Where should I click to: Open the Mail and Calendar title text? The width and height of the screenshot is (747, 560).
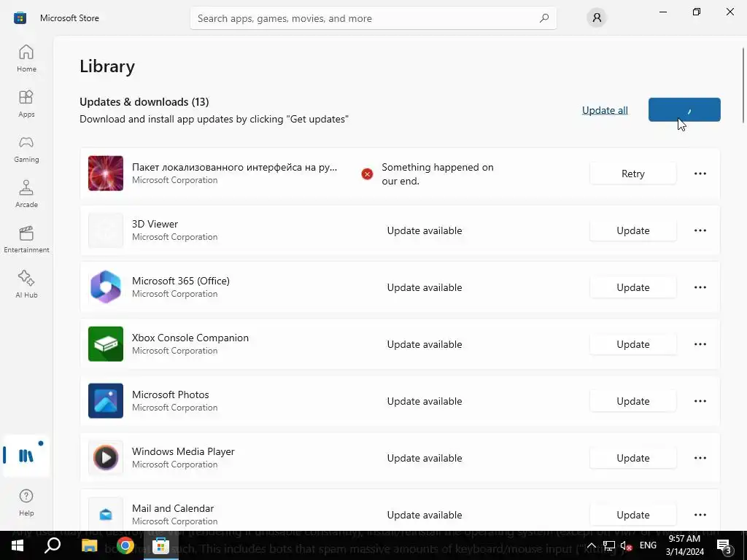(x=172, y=508)
